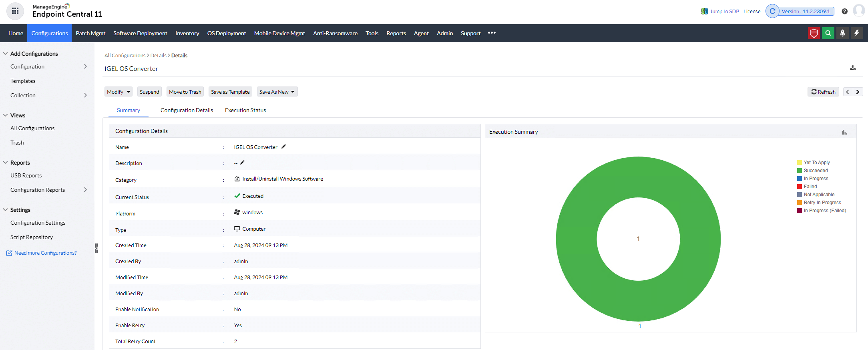This screenshot has height=350, width=868.
Task: Collapse the Add Configurations section
Action: point(6,54)
